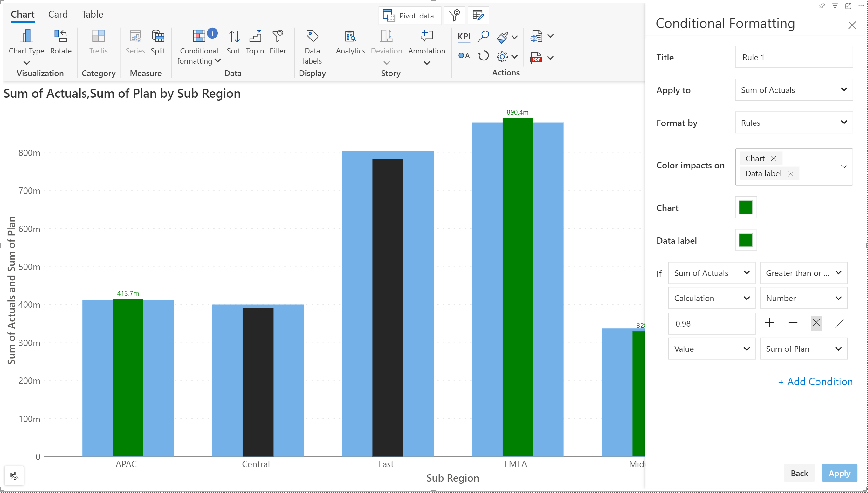Click the Add Condition link
Viewport: 868px width, 493px height.
(815, 382)
